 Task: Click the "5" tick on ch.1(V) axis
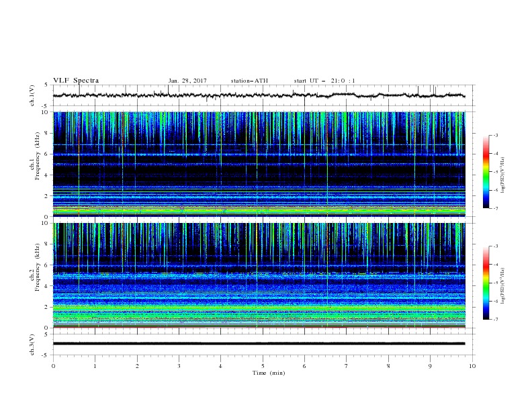pyautogui.click(x=46, y=85)
